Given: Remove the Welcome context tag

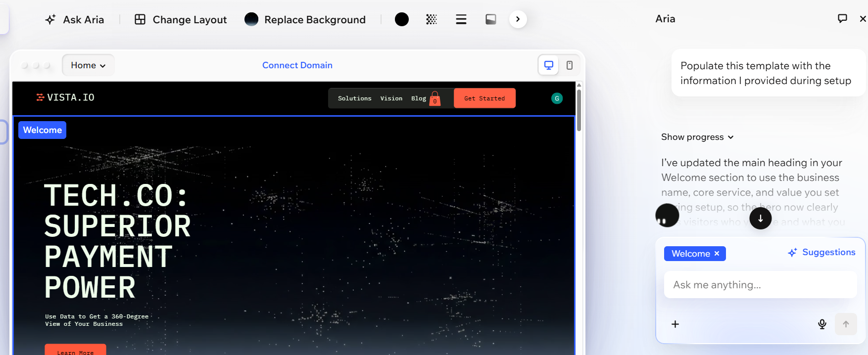Looking at the screenshot, I should [x=717, y=254].
